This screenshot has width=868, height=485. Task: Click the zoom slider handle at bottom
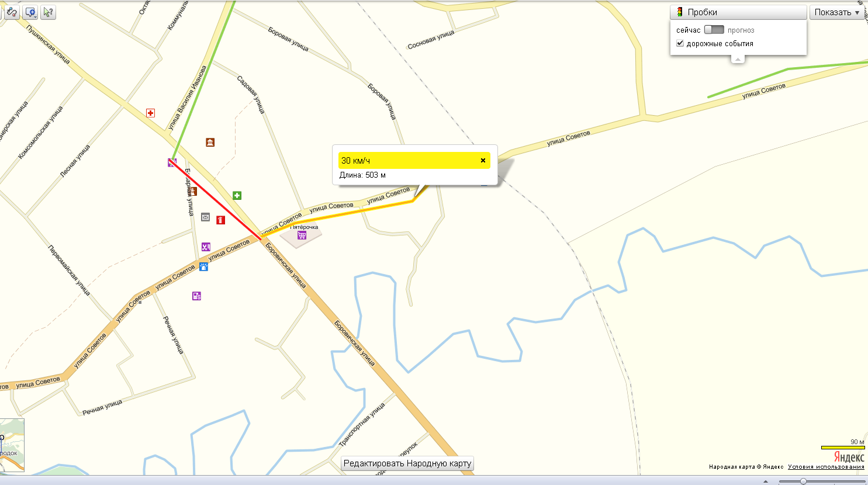[804, 481]
